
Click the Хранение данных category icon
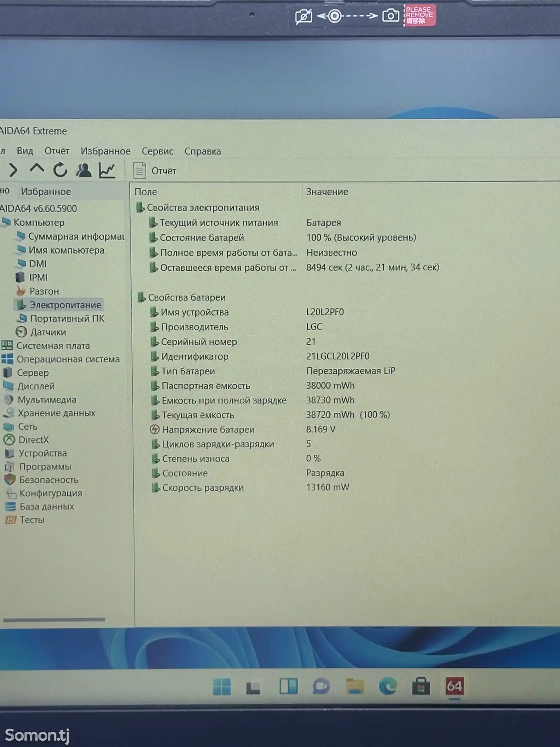point(8,413)
